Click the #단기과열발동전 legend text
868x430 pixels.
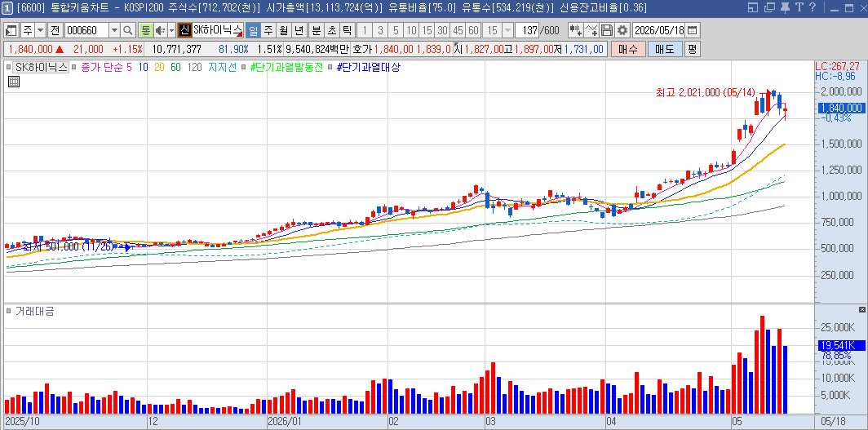(x=286, y=68)
